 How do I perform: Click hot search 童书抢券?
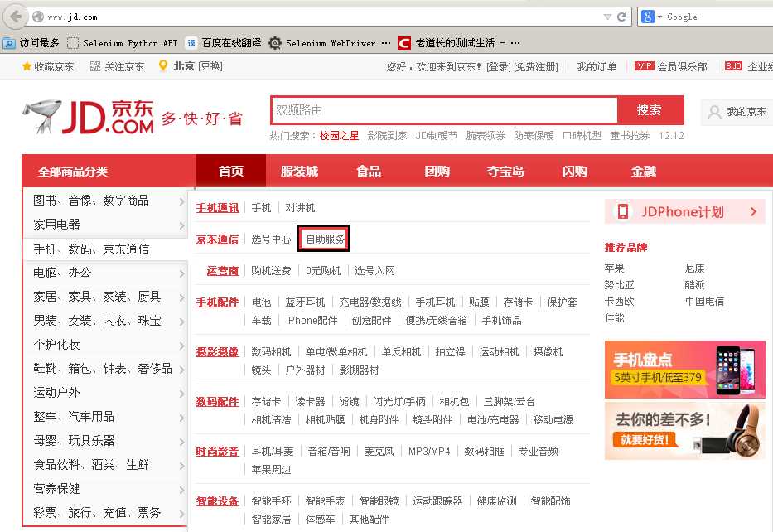pos(630,136)
